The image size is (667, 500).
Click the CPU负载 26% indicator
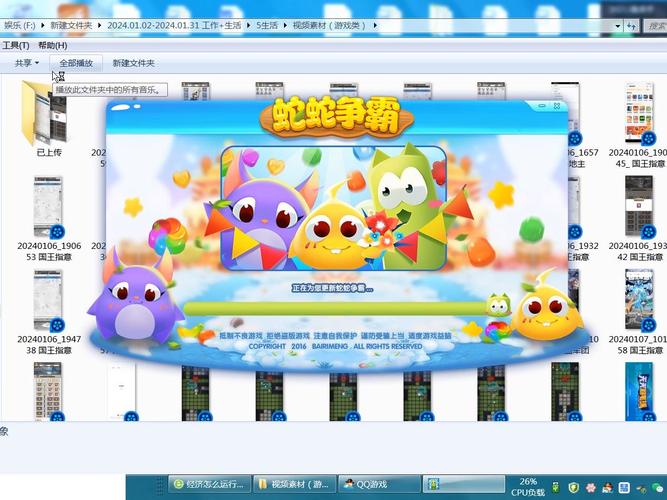(527, 486)
